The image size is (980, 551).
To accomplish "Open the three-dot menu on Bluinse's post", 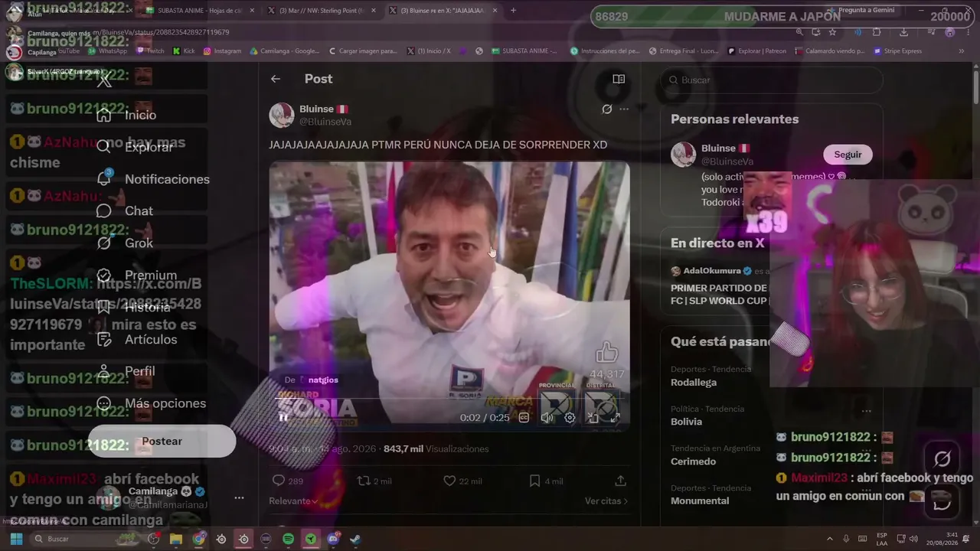I will pos(624,109).
